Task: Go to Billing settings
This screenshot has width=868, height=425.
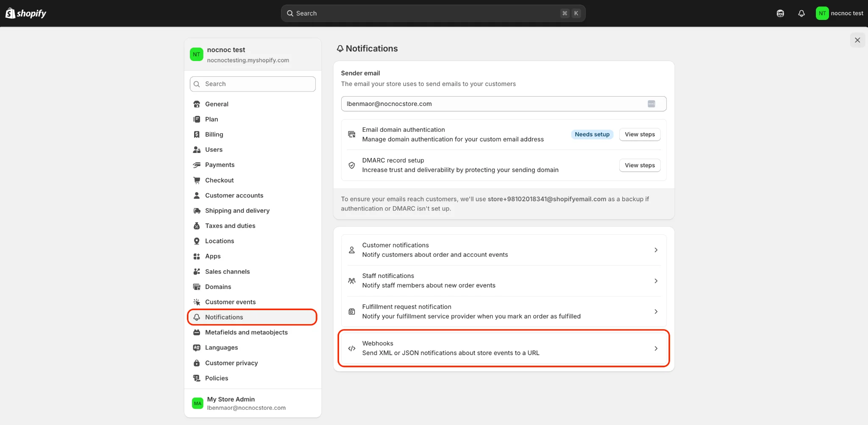Action: pos(253,134)
